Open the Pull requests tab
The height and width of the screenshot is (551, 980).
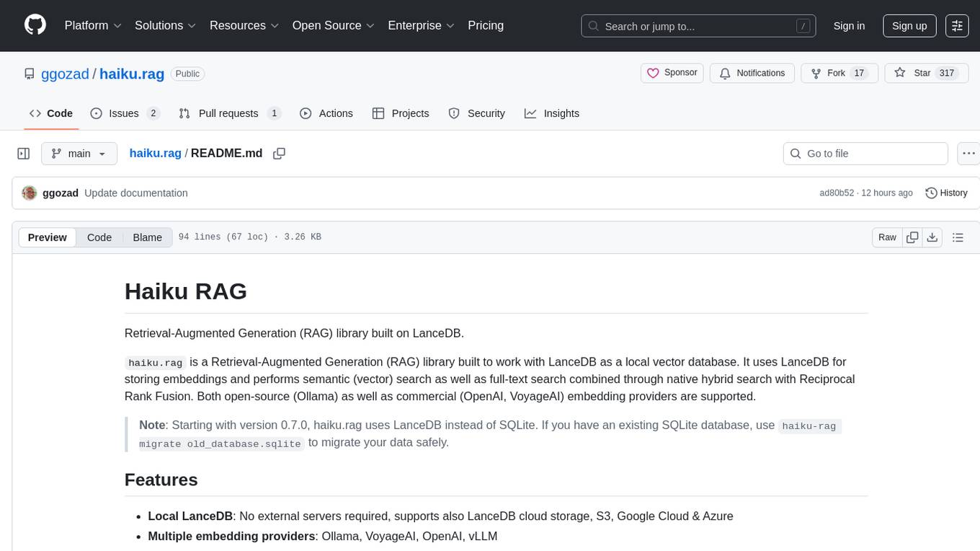pos(230,113)
